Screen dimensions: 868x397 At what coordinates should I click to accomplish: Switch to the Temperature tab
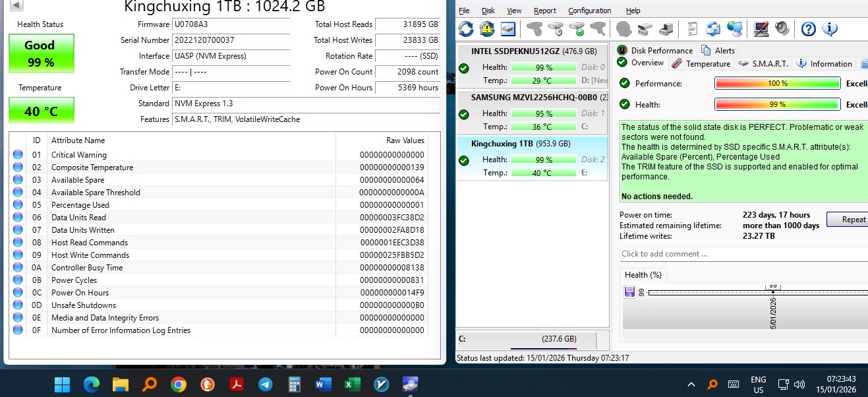pyautogui.click(x=701, y=64)
